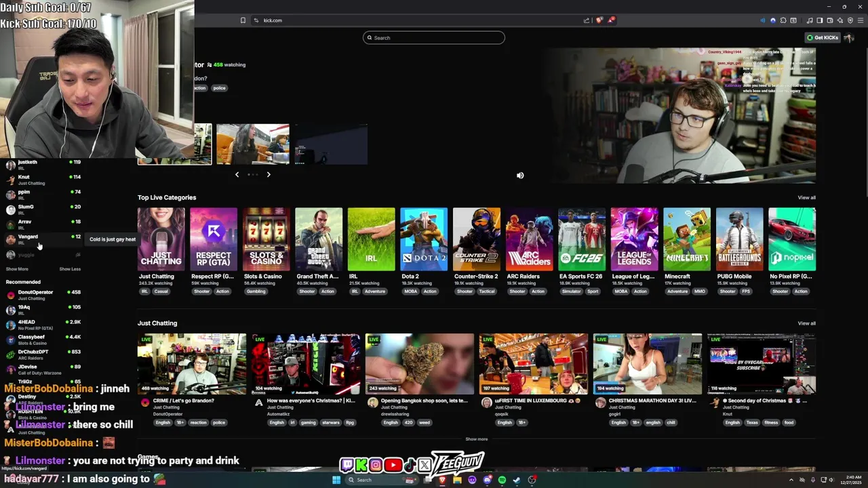This screenshot has height=488, width=868.
Task: Open DrChubzDPT in Recommended list
Action: [43, 354]
